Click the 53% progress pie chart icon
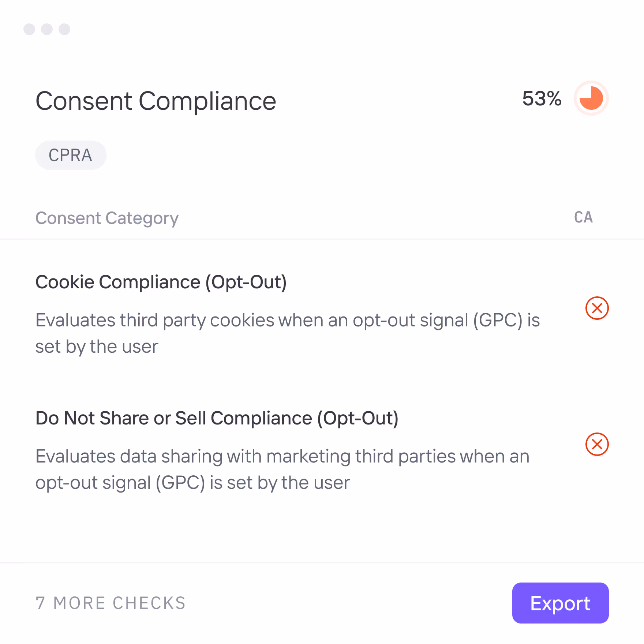 point(590,98)
